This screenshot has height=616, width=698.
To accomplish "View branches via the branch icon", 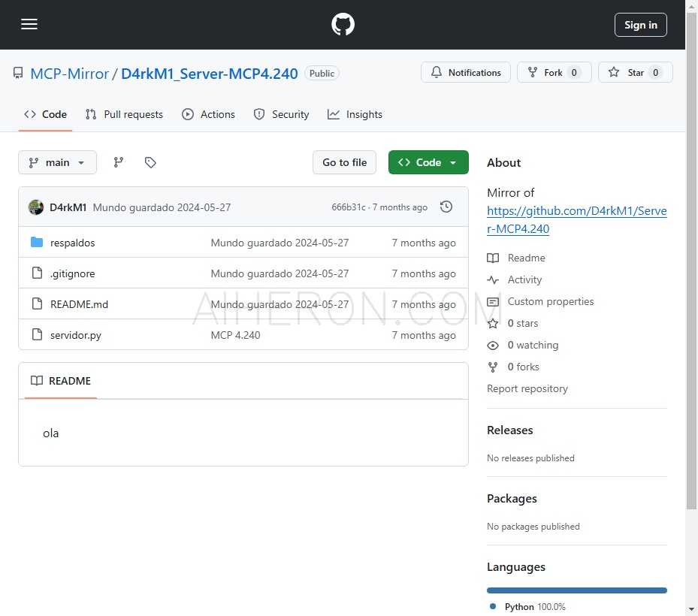I will click(x=119, y=162).
